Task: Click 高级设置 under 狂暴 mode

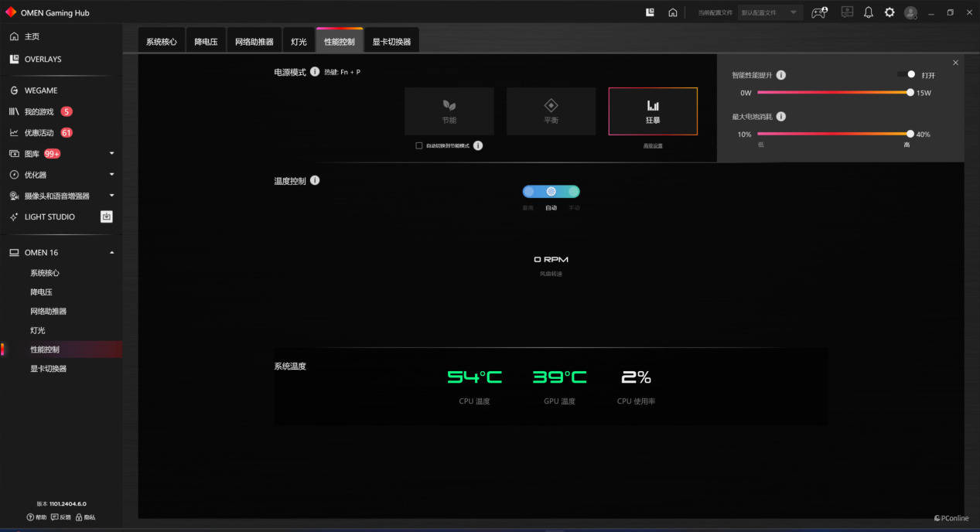Action: point(653,145)
